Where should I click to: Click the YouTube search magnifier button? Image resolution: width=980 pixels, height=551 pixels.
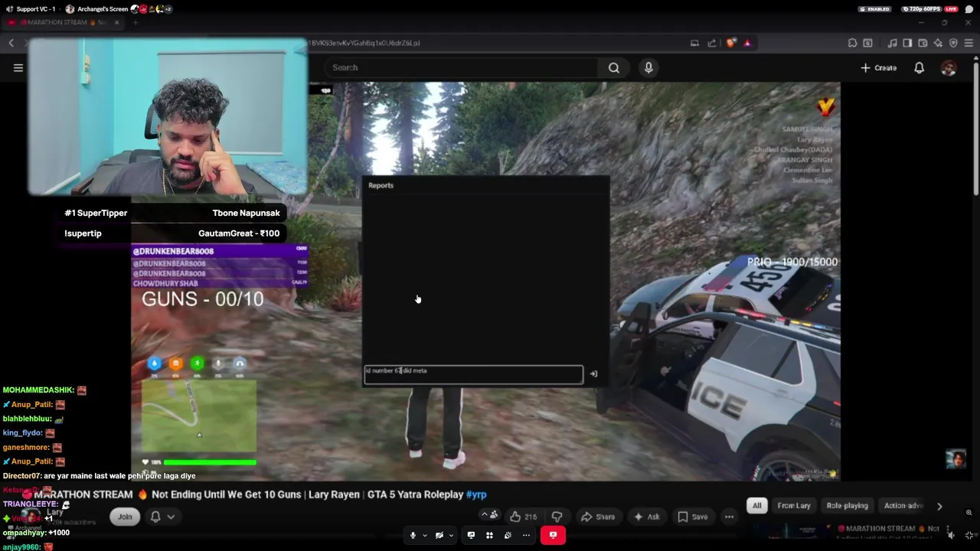pos(614,67)
